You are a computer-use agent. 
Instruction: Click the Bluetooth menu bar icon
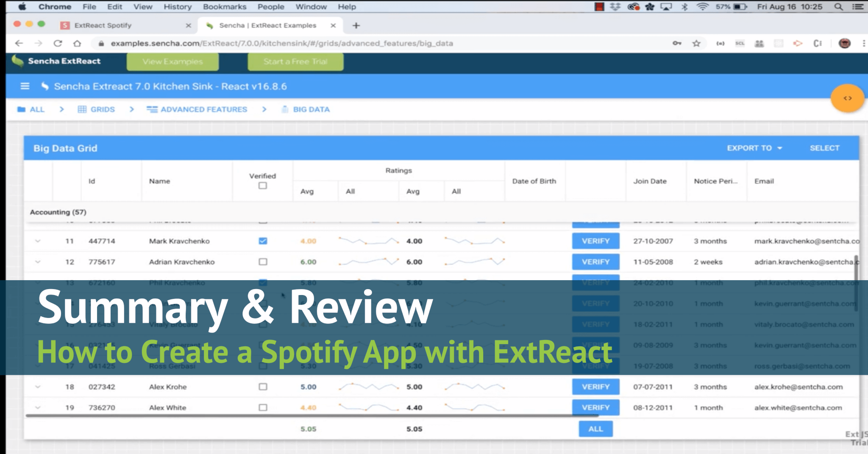pyautogui.click(x=684, y=7)
